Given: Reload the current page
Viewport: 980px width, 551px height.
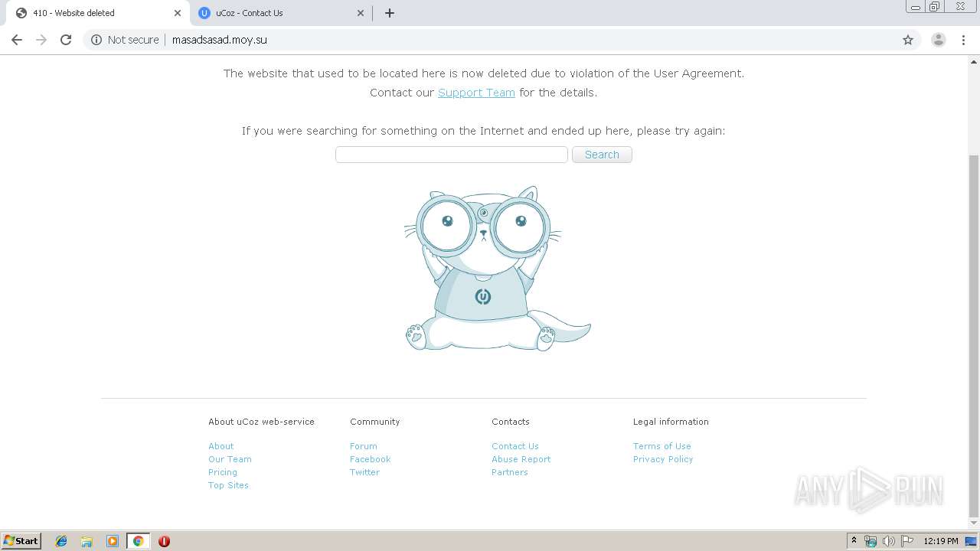Looking at the screenshot, I should click(x=66, y=40).
